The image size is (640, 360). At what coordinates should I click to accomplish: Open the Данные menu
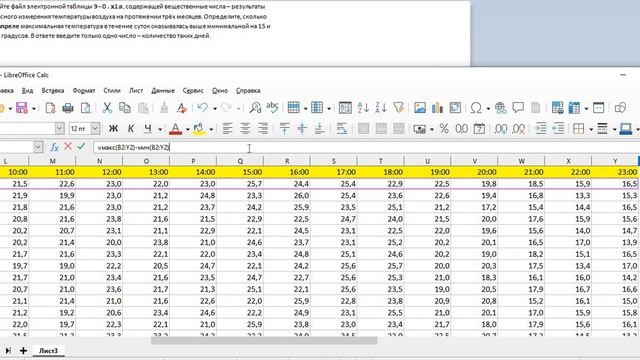163,91
